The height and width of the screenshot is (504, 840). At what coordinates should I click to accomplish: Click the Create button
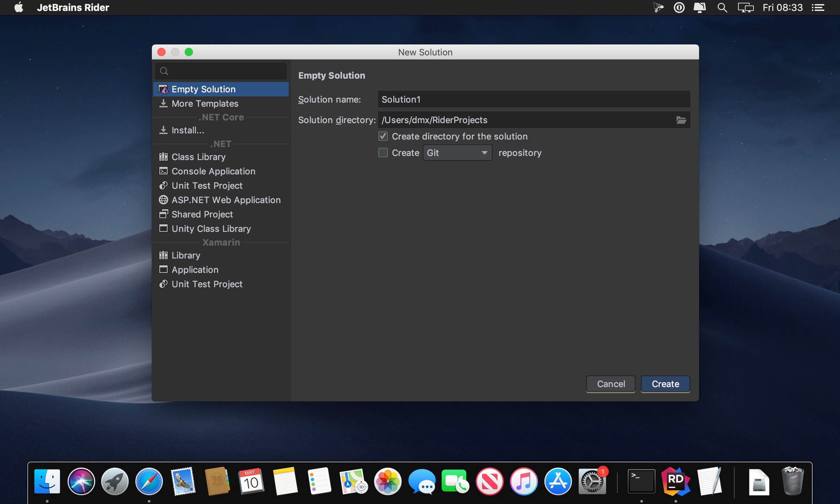[x=666, y=383]
